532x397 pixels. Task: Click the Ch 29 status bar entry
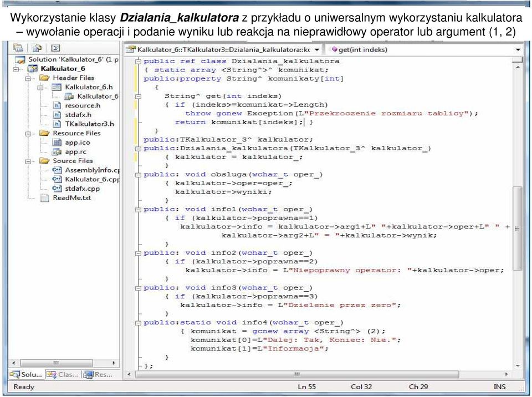tap(418, 386)
